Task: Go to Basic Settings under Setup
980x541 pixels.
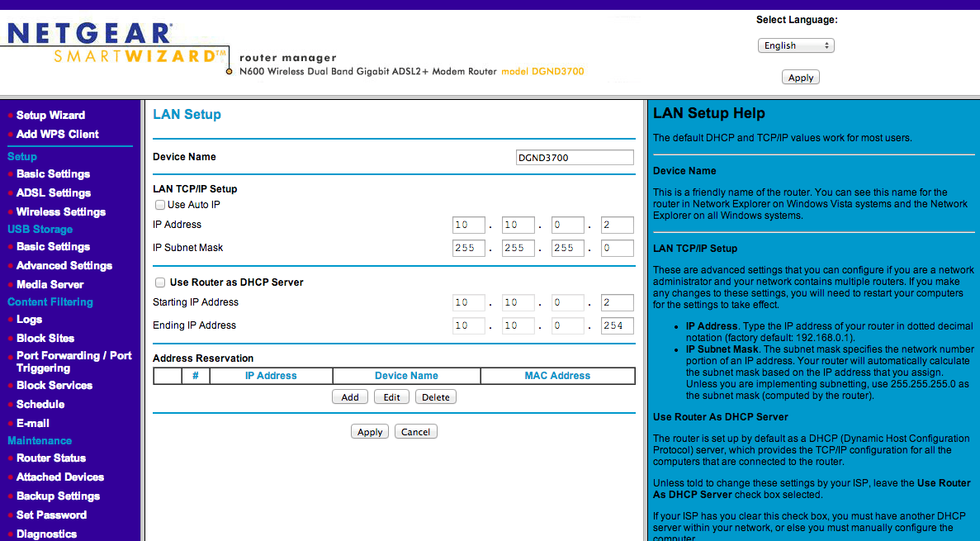Action: [x=53, y=174]
